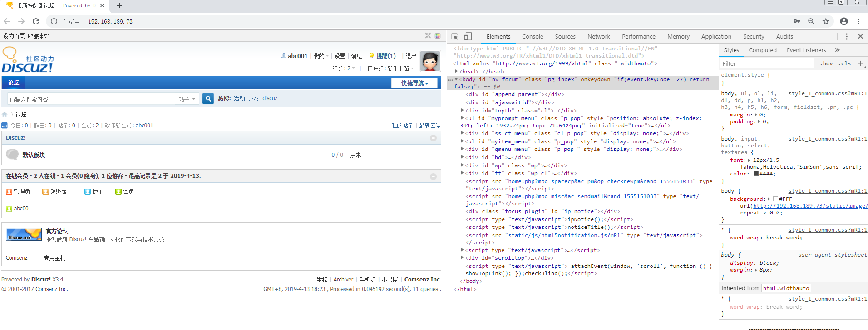Activate DevTools inspect element picker
The height and width of the screenshot is (330, 868).
454,36
